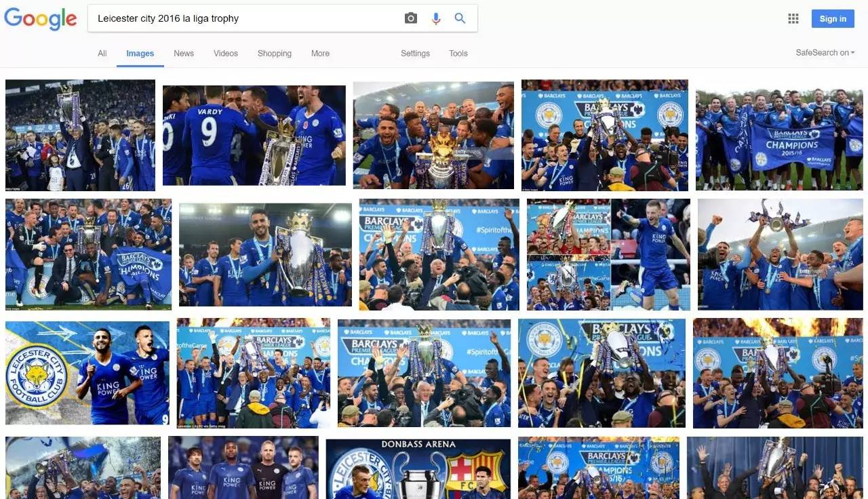The width and height of the screenshot is (868, 499).
Task: Go to Google home via logo
Action: (41, 19)
